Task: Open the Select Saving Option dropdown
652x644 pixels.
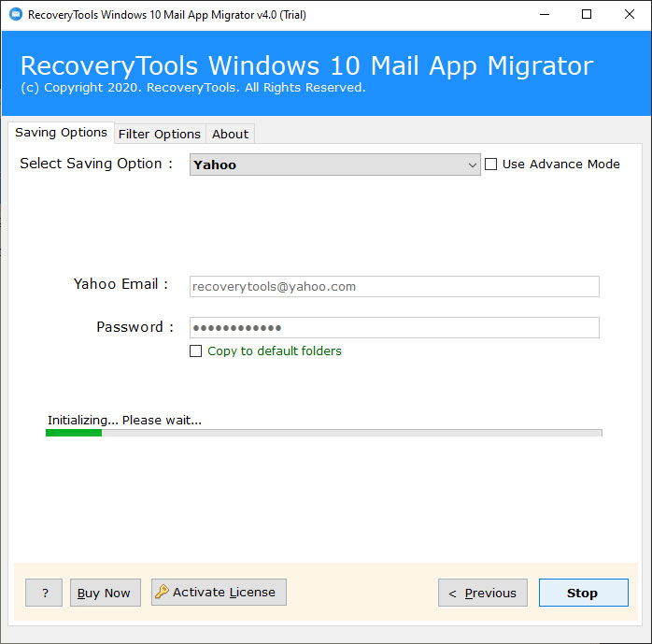Action: click(x=334, y=165)
